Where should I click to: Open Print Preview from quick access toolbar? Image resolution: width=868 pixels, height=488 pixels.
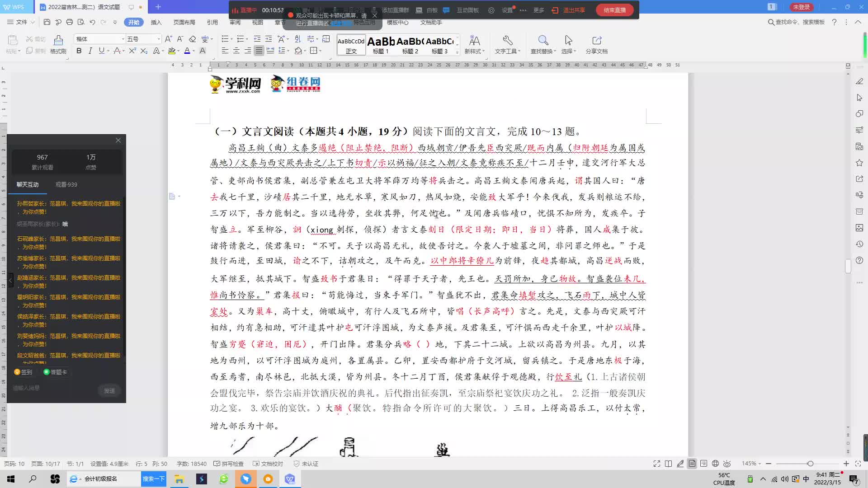pyautogui.click(x=81, y=22)
